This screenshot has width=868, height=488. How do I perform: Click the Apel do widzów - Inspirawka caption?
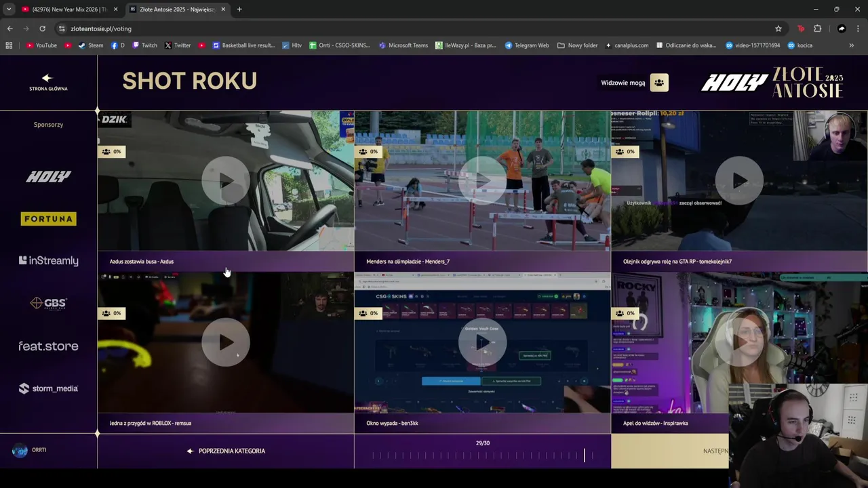656,423
